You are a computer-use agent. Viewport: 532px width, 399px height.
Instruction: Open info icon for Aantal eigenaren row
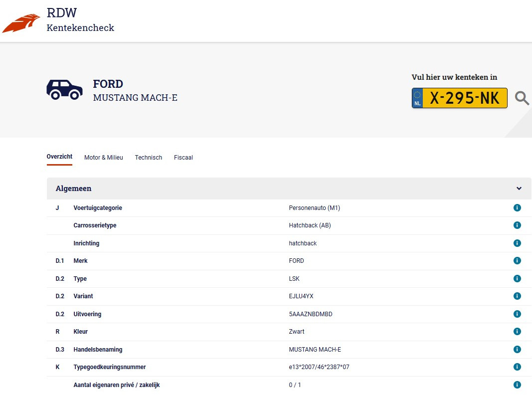(x=517, y=385)
